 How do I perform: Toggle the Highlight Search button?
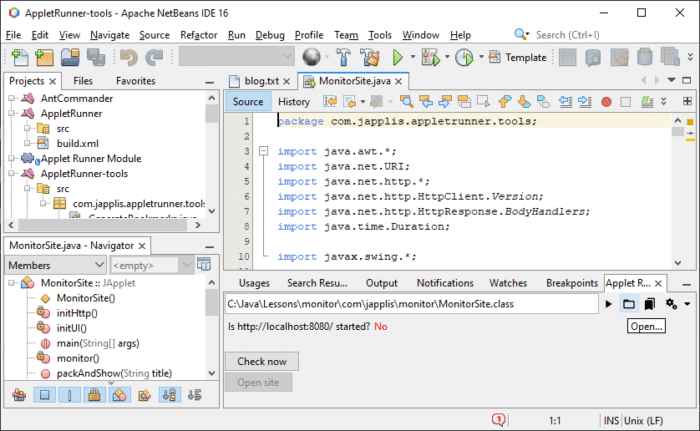[x=464, y=101]
